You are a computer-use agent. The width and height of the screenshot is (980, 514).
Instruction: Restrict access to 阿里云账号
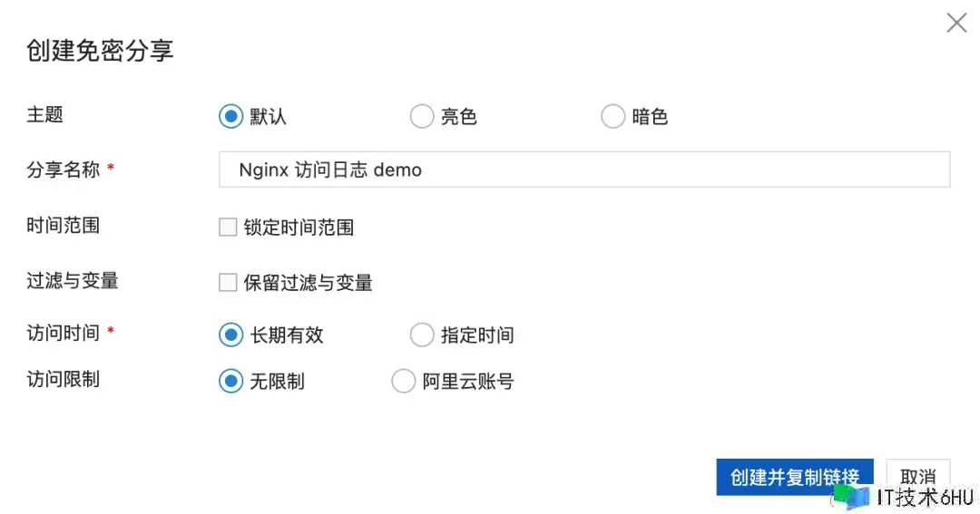point(403,382)
